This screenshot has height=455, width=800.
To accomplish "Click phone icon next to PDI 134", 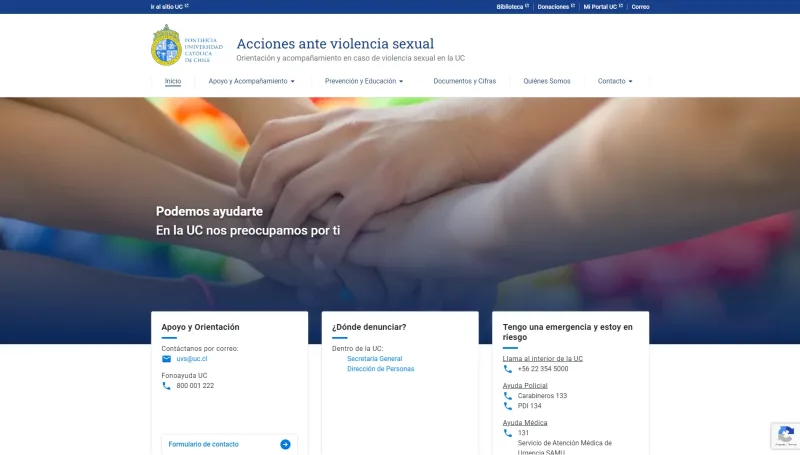I will pos(508,406).
